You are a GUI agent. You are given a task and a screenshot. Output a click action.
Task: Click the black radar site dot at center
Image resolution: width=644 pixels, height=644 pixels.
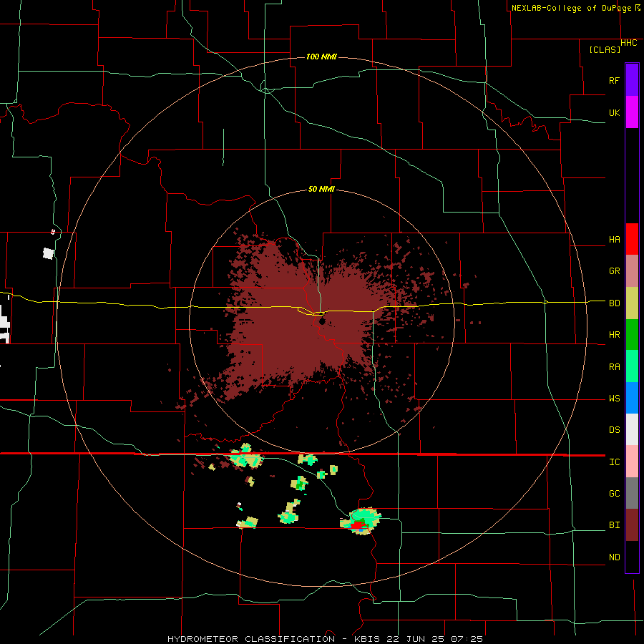[x=321, y=321]
